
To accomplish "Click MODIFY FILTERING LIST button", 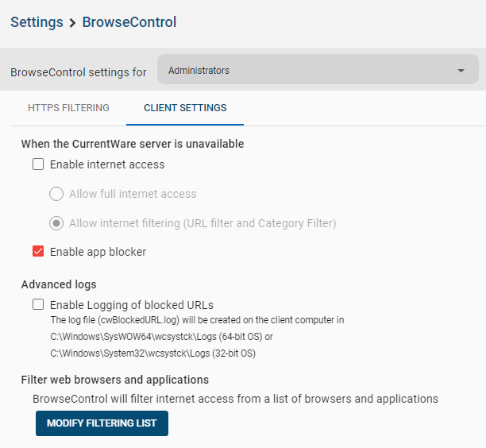I will point(102,423).
